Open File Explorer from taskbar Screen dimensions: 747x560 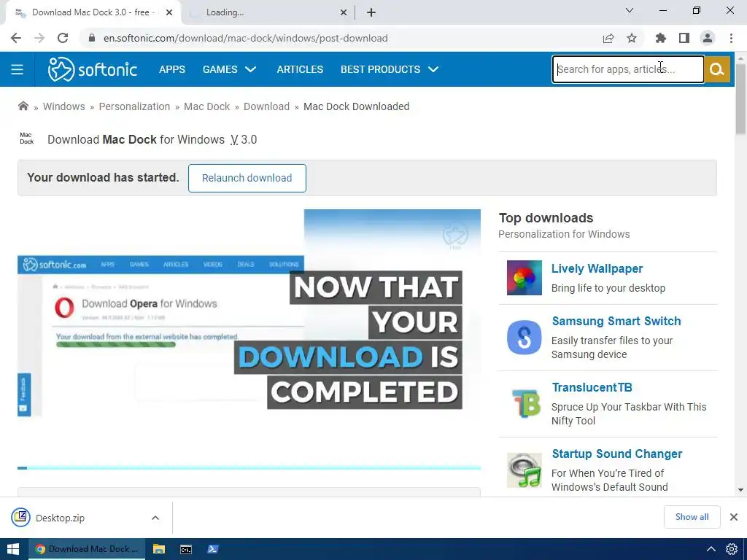pos(158,549)
